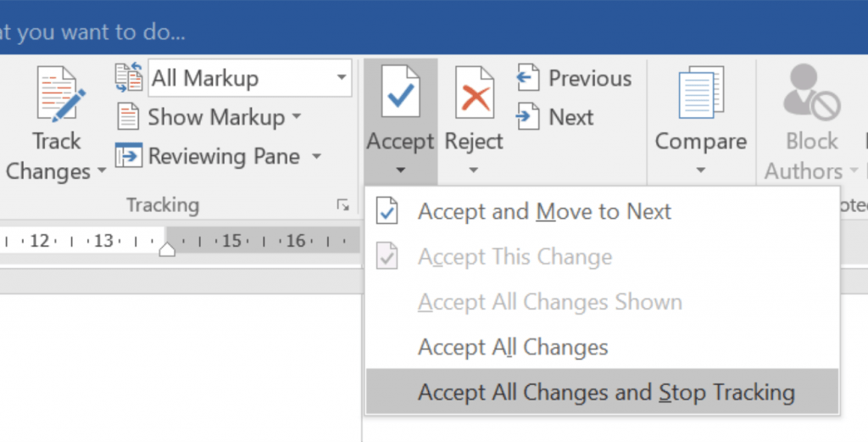The height and width of the screenshot is (442, 868).
Task: Click the Track Changes pencil icon
Action: pos(57,97)
